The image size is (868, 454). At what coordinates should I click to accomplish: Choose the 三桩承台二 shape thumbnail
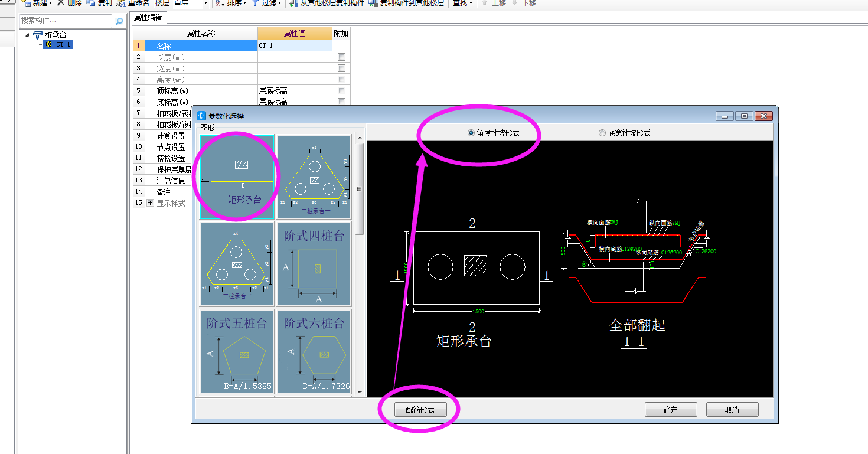237,264
